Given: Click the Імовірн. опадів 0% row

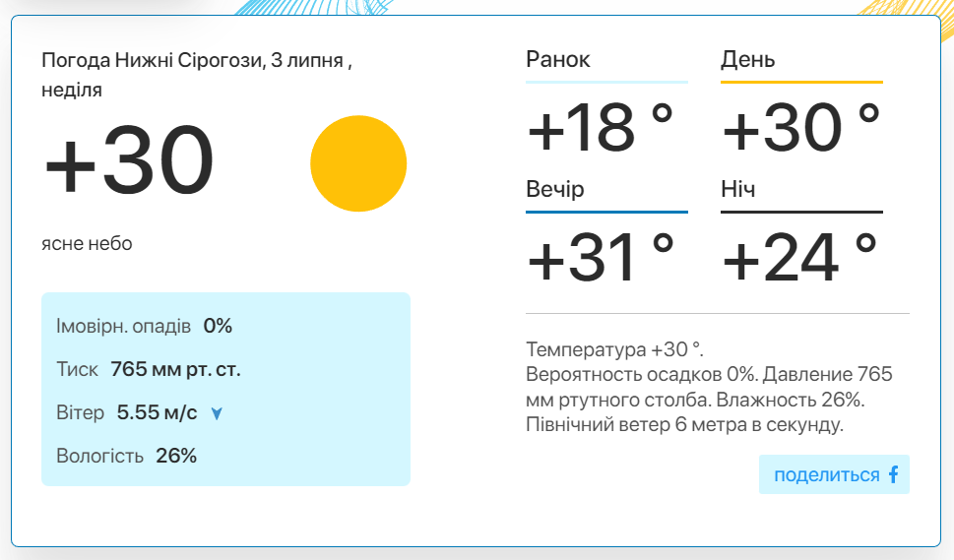Looking at the screenshot, I should pyautogui.click(x=144, y=326).
